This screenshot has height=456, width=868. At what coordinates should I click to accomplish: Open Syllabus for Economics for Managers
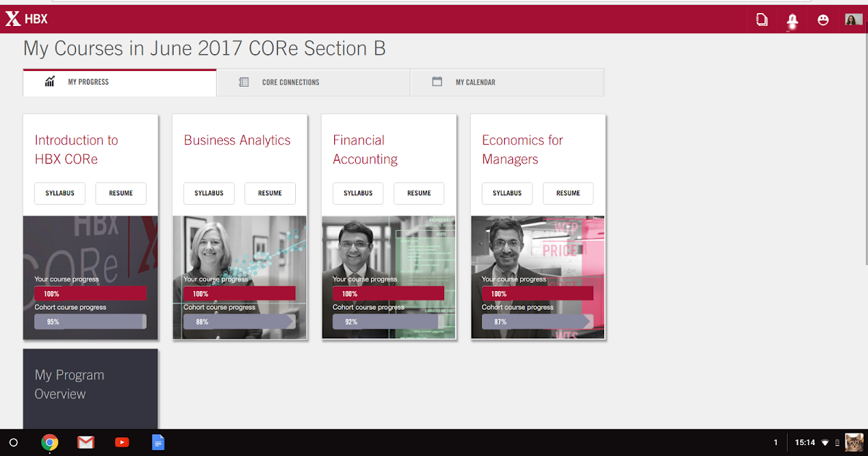click(x=507, y=193)
